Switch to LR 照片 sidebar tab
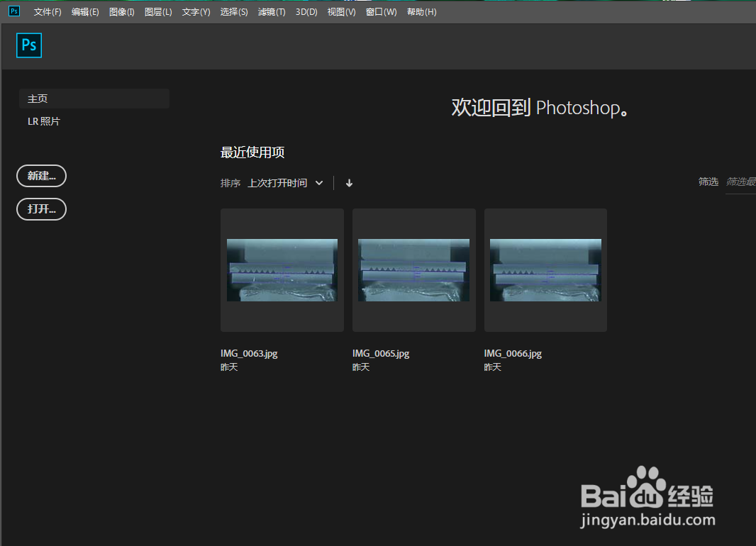 [x=44, y=121]
